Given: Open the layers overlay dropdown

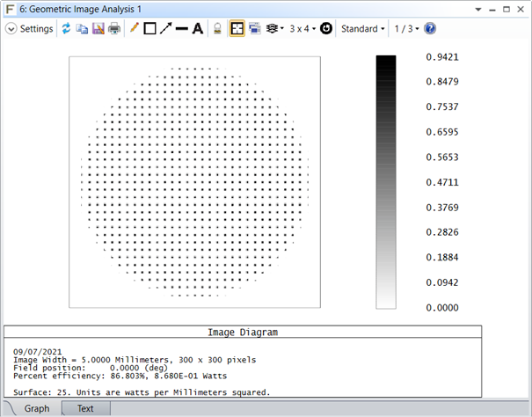Looking at the screenshot, I should (275, 28).
